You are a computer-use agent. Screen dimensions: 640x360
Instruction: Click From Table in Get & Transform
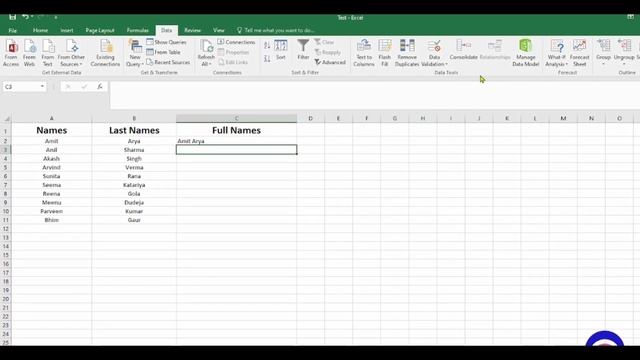[x=163, y=52]
